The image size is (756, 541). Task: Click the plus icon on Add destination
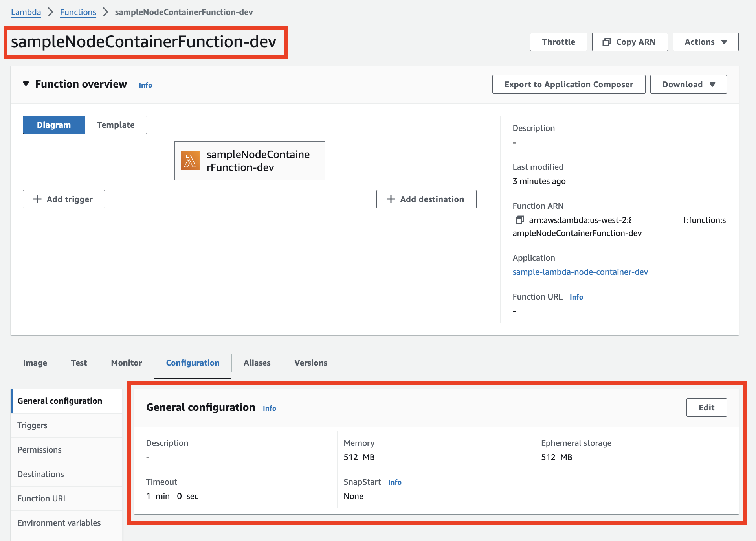point(391,199)
